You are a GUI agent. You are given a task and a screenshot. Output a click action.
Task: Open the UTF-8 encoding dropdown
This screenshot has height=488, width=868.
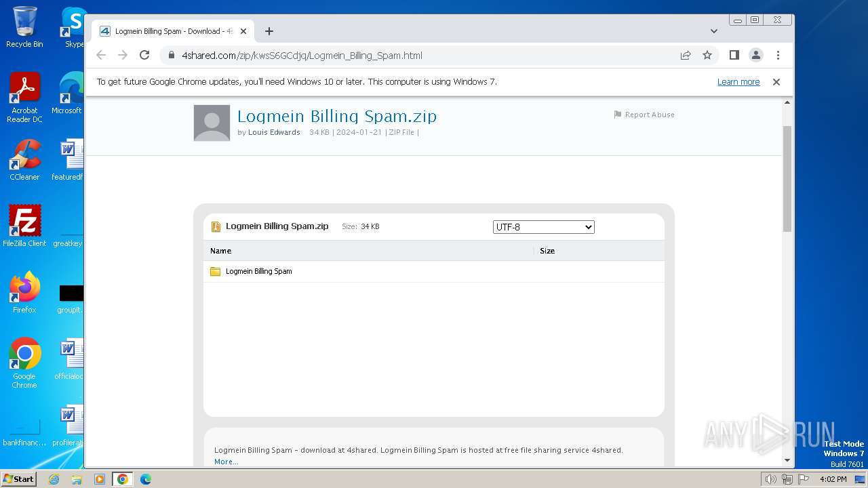pos(544,227)
